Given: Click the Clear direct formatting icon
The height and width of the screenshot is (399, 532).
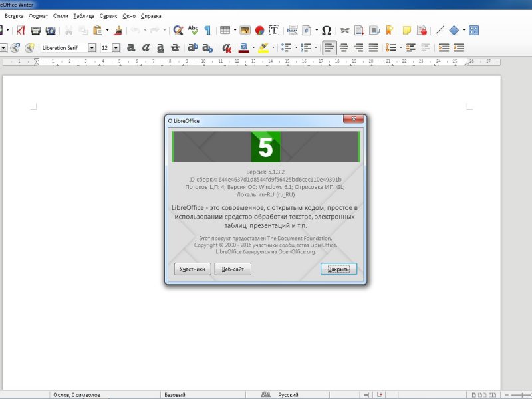Looking at the screenshot, I should point(226,48).
